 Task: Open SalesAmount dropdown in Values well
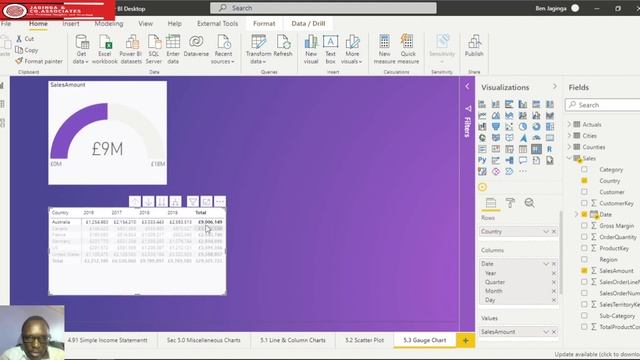click(x=546, y=332)
